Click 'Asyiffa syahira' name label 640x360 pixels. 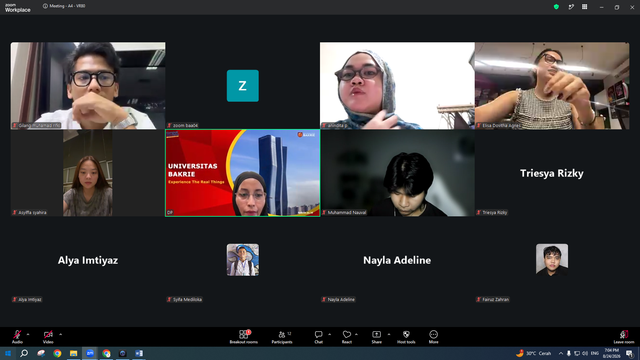pos(29,213)
